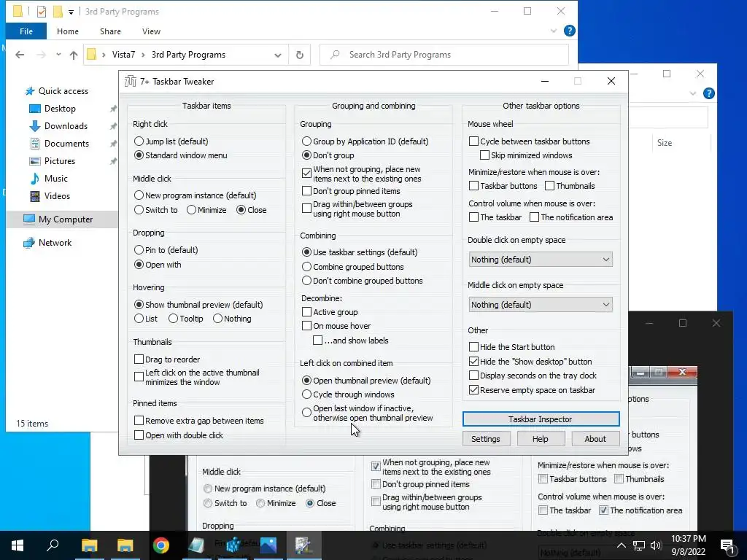The image size is (747, 560).
Task: Enable Open with double click
Action: click(x=139, y=435)
